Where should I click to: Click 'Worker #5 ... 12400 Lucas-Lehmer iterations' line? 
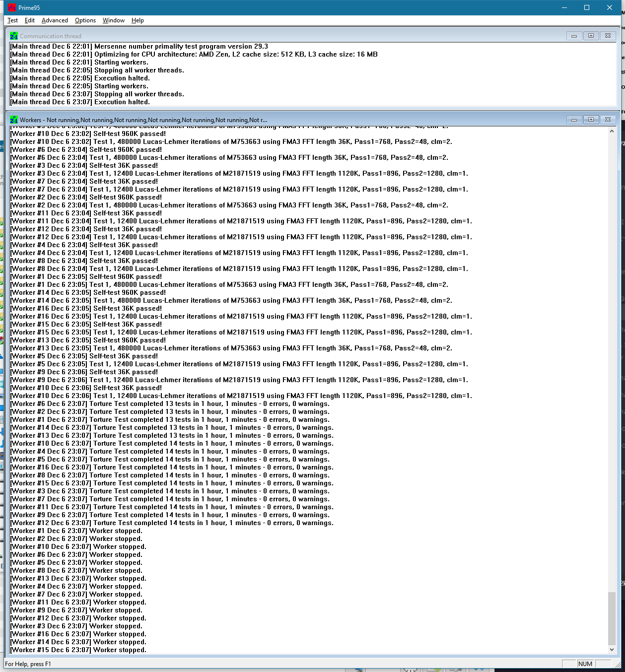coord(239,364)
